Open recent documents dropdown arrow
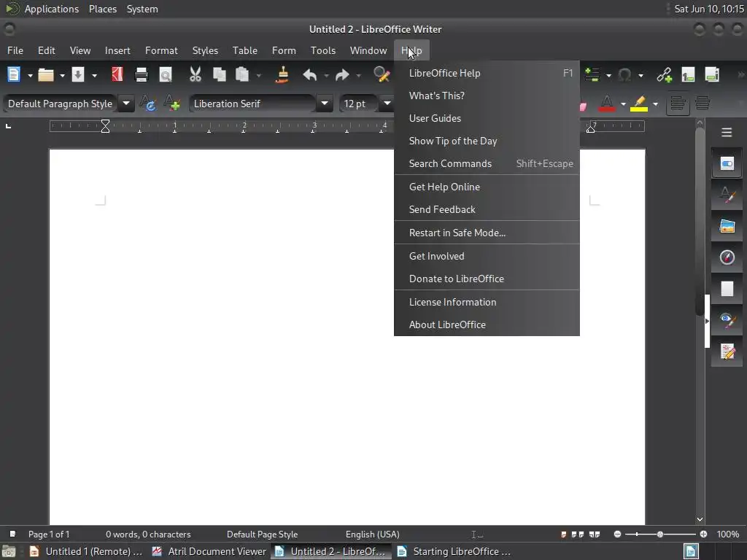 (62, 75)
